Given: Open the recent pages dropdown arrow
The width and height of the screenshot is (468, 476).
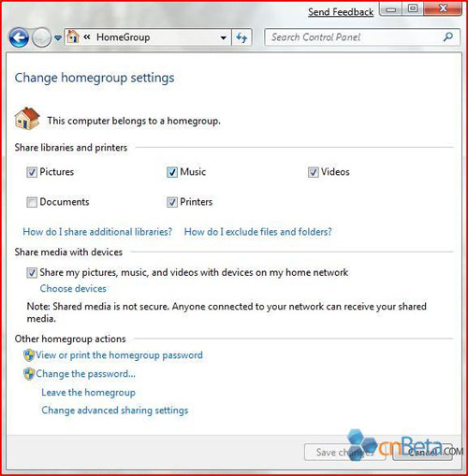Looking at the screenshot, I should pos(58,38).
